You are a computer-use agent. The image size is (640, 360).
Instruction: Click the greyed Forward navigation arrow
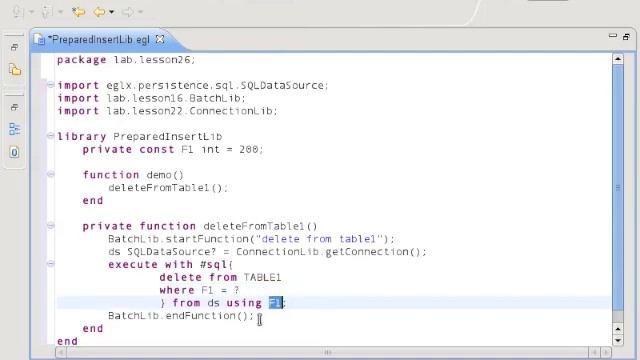pyautogui.click(x=128, y=12)
